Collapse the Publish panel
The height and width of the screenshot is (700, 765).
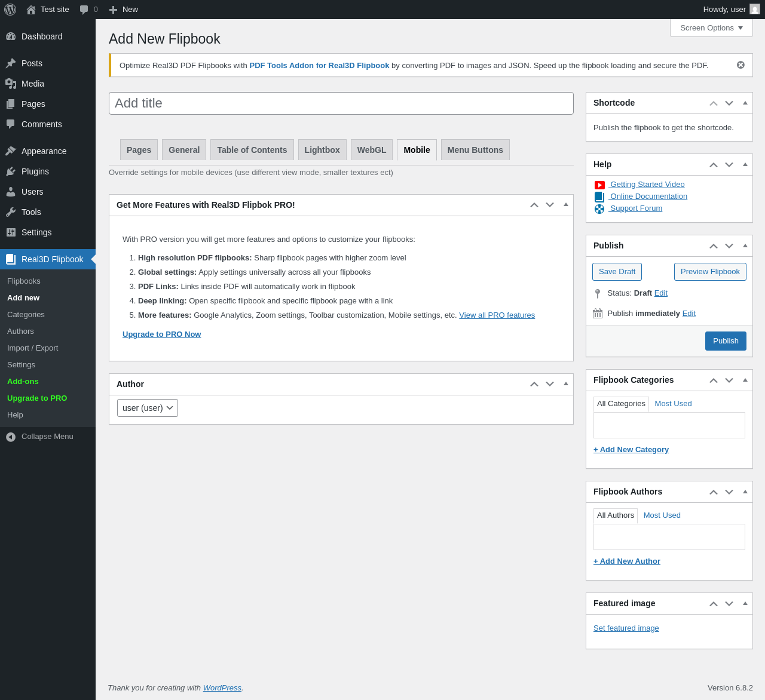745,245
